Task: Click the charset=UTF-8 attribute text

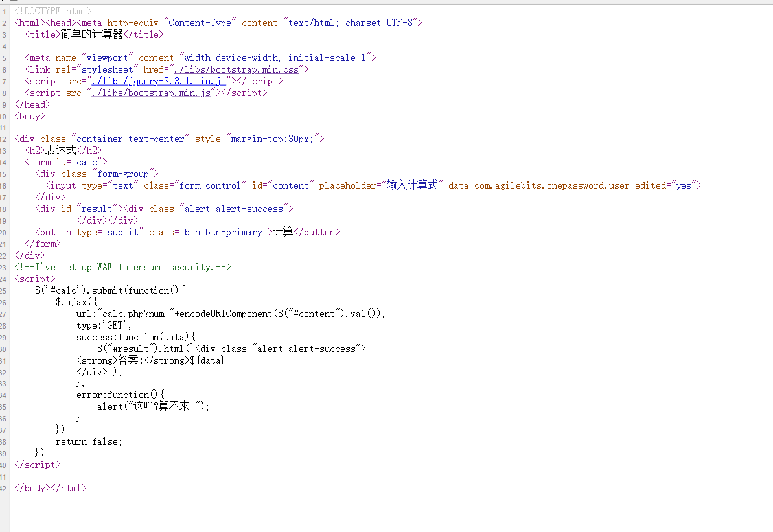Action: [378, 23]
